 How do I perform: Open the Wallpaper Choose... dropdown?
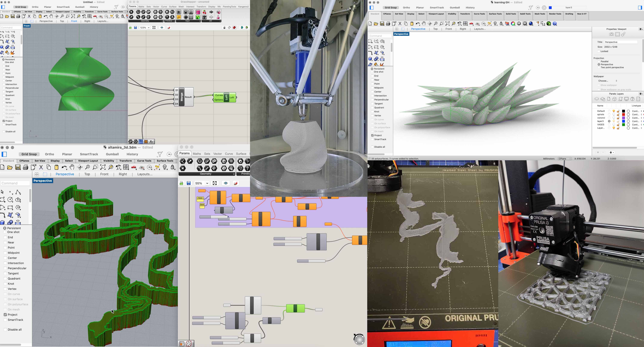pyautogui.click(x=608, y=81)
